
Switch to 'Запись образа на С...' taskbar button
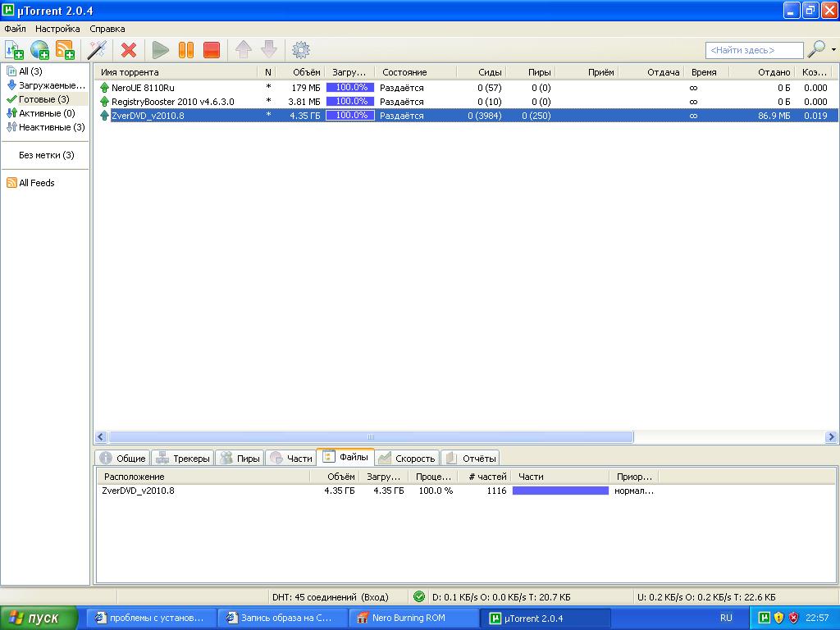(x=282, y=618)
